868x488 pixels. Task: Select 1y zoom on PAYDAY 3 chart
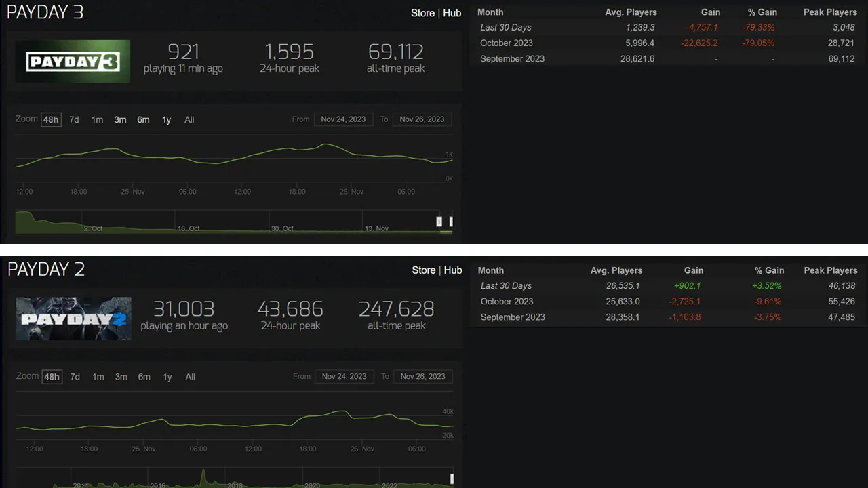(x=166, y=120)
